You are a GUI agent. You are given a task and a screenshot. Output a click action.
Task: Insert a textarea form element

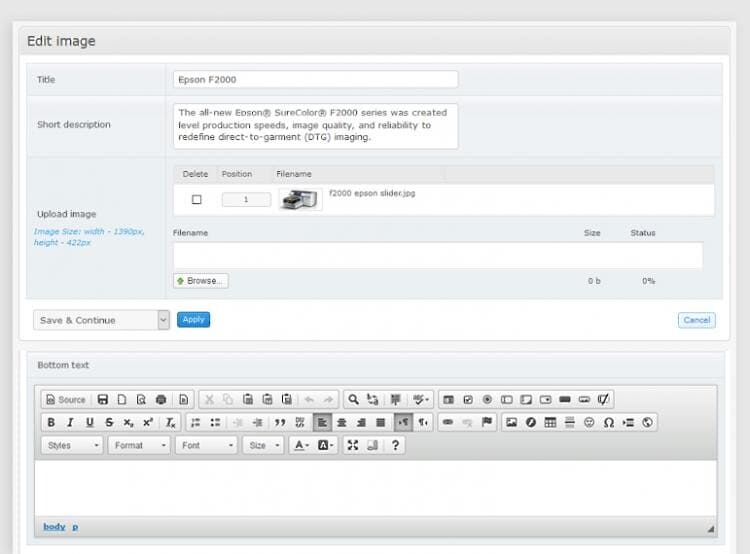coord(526,399)
